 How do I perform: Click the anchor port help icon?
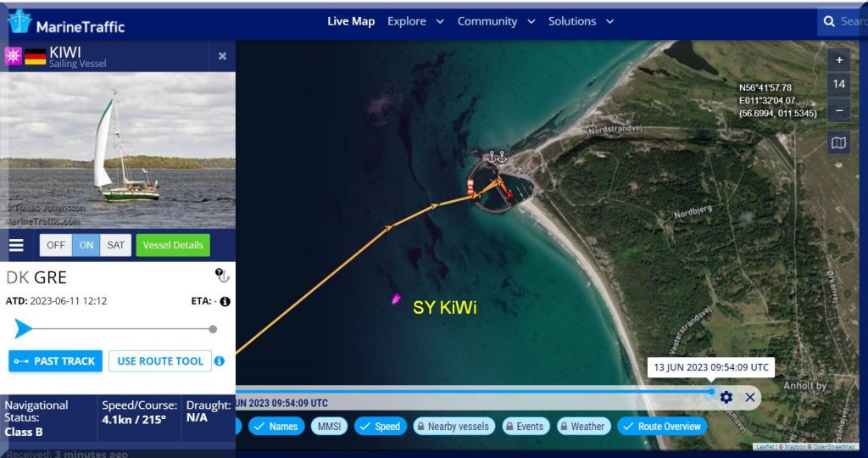tap(223, 275)
